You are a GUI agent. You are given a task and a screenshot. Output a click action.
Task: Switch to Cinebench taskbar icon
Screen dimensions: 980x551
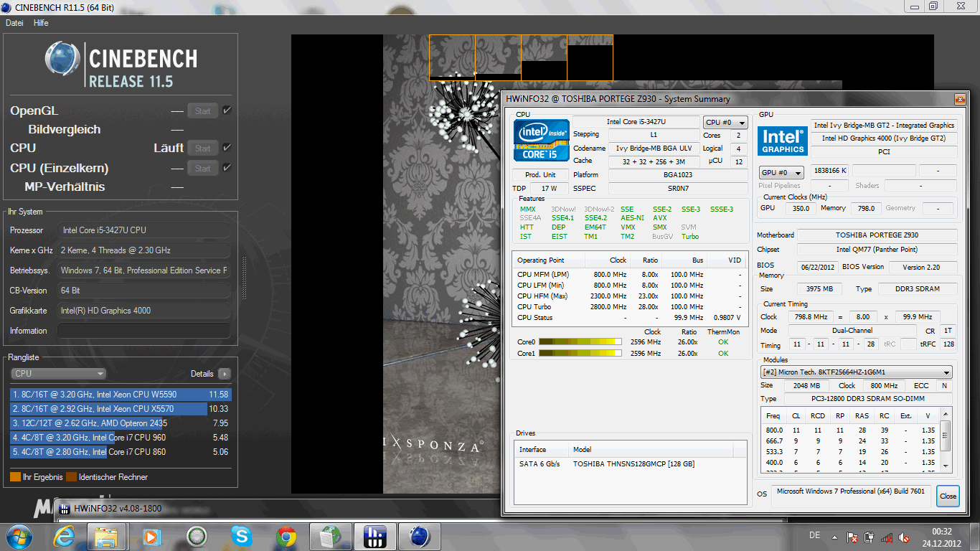tap(420, 536)
